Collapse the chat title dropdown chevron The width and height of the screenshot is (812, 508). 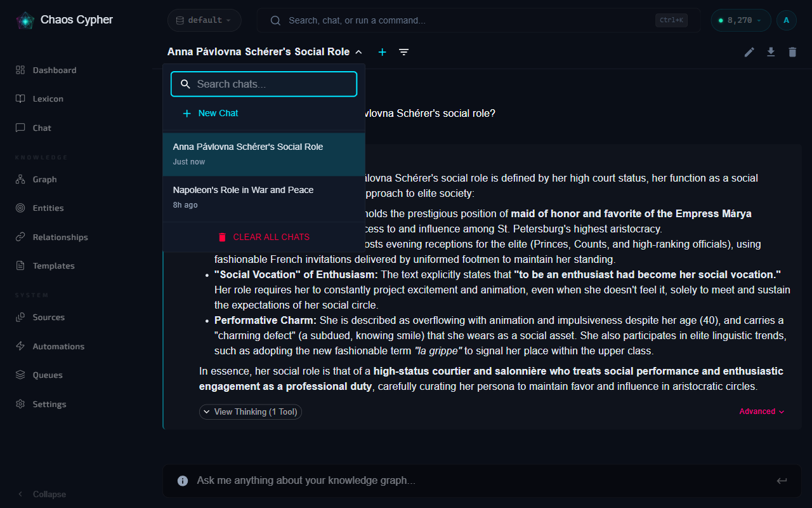pyautogui.click(x=358, y=52)
